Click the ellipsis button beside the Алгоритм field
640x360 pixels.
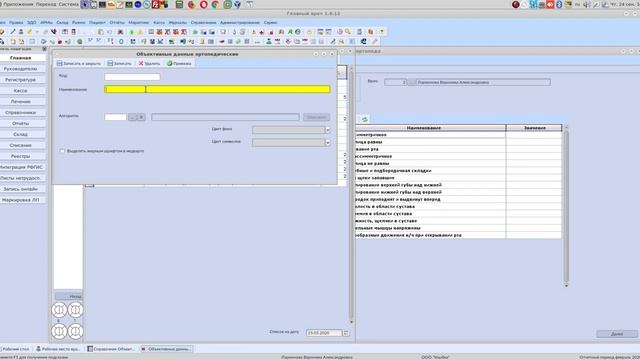coord(132,117)
